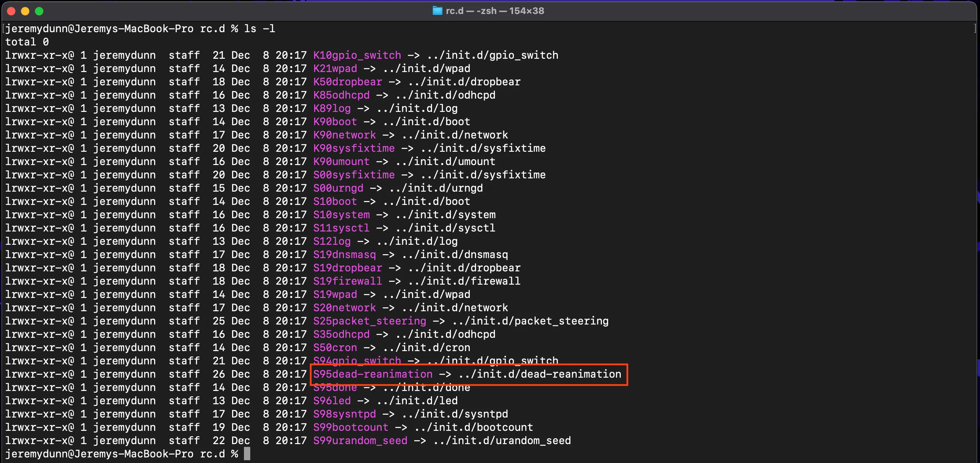The width and height of the screenshot is (980, 463).
Task: Click the target path ../init.d/sysntpd
Action: [455, 414]
